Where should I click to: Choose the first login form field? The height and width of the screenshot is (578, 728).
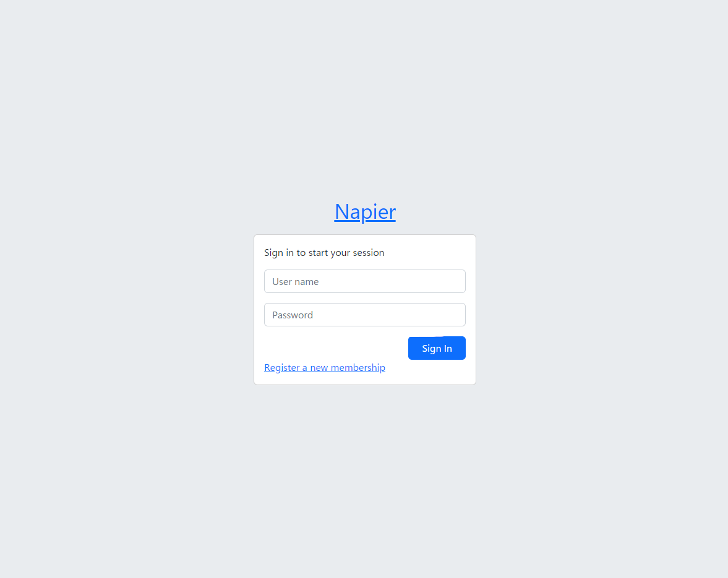(x=365, y=281)
